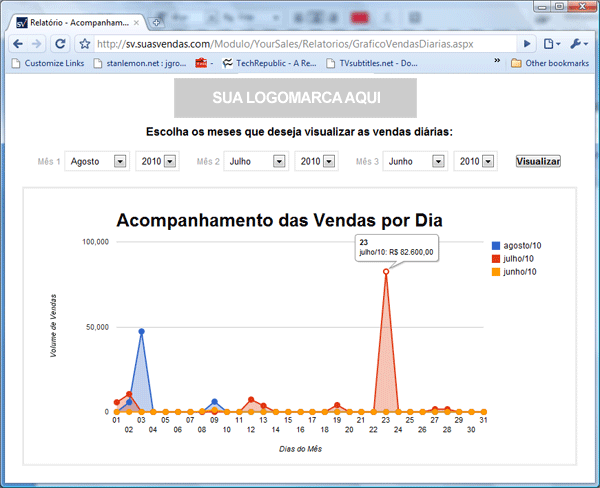600x488 pixels.
Task: Click the orange junho/10 legend swatch
Action: click(x=496, y=272)
